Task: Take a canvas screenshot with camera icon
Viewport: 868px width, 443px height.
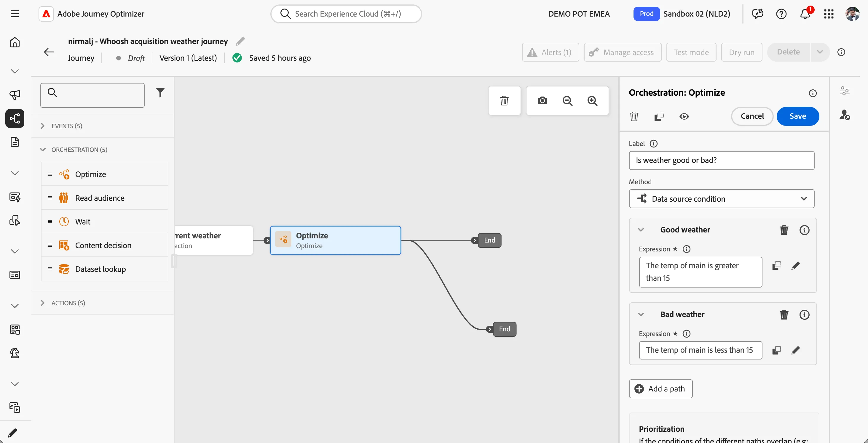Action: coord(542,101)
